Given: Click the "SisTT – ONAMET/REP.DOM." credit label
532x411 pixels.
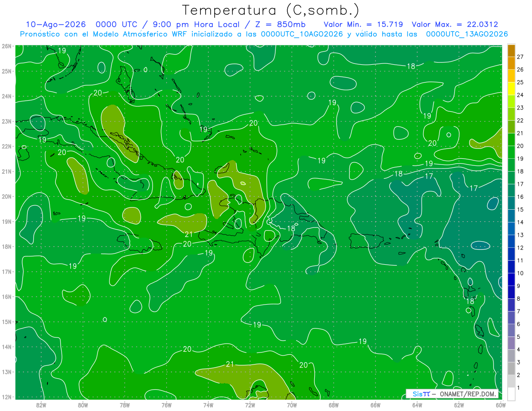Looking at the screenshot, I should [452, 394].
